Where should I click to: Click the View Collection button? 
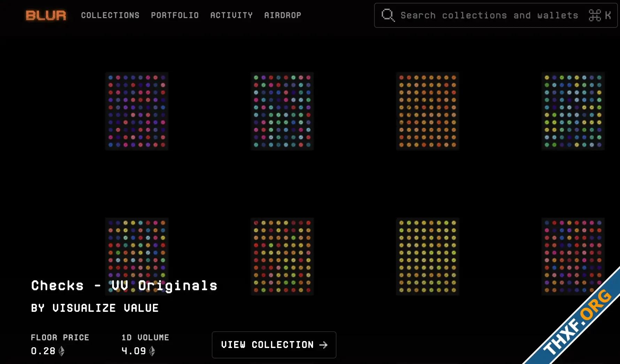274,345
